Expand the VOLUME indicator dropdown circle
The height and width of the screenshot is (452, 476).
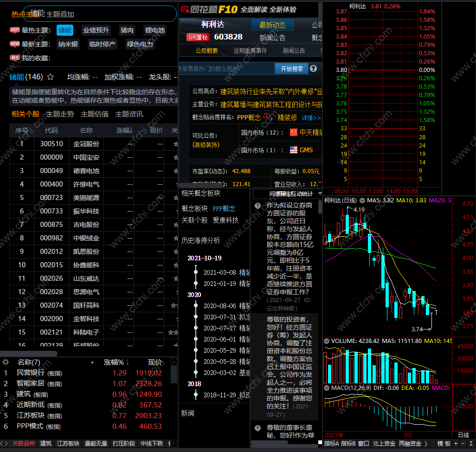click(x=327, y=341)
